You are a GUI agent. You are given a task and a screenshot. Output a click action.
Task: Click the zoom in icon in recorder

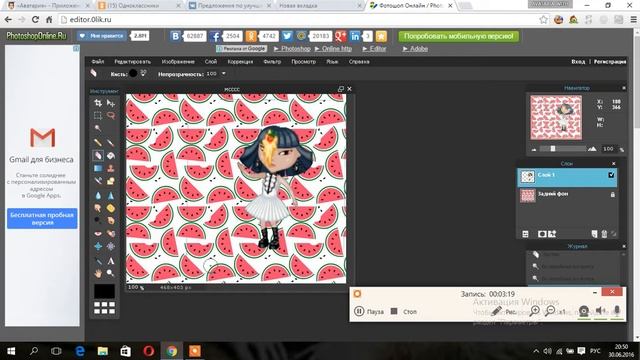click(534, 311)
